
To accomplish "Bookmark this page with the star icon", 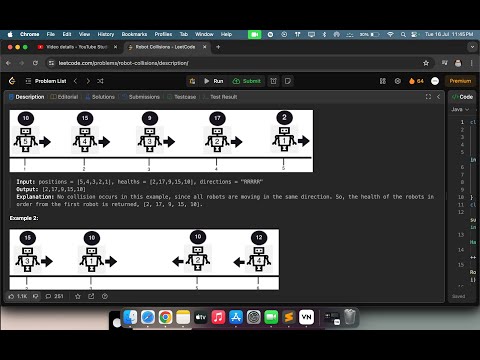I will click(426, 63).
